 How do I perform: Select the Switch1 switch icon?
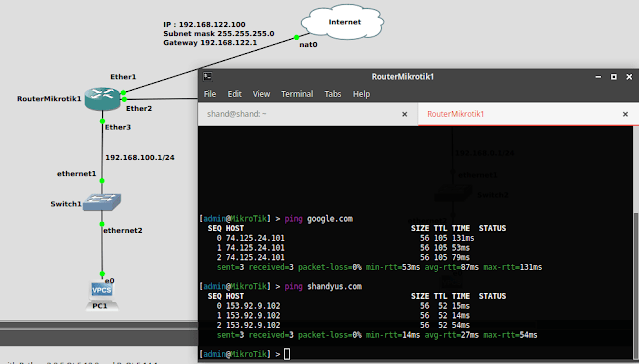pos(102,202)
